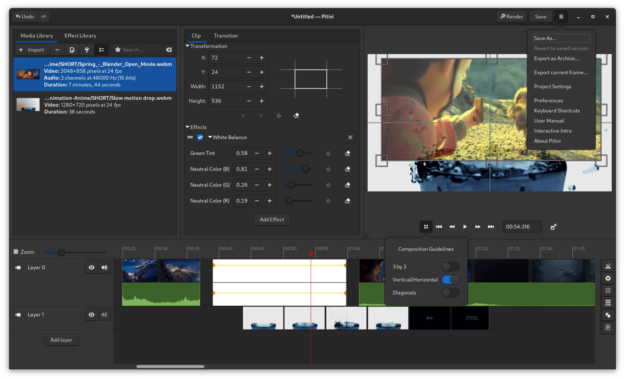Enable the Diagonals guideline switch
This screenshot has width=625, height=379.
[x=450, y=293]
